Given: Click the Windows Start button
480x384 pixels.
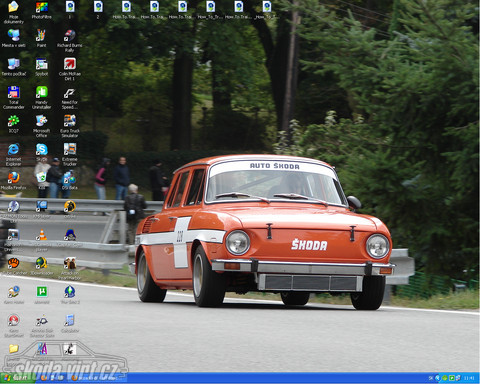Looking at the screenshot, I should click(x=17, y=378).
